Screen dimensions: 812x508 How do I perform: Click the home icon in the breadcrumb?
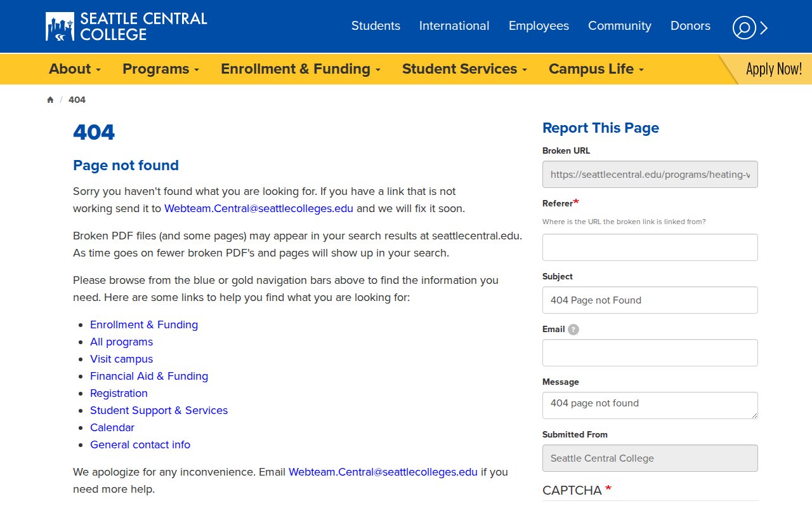pos(49,100)
